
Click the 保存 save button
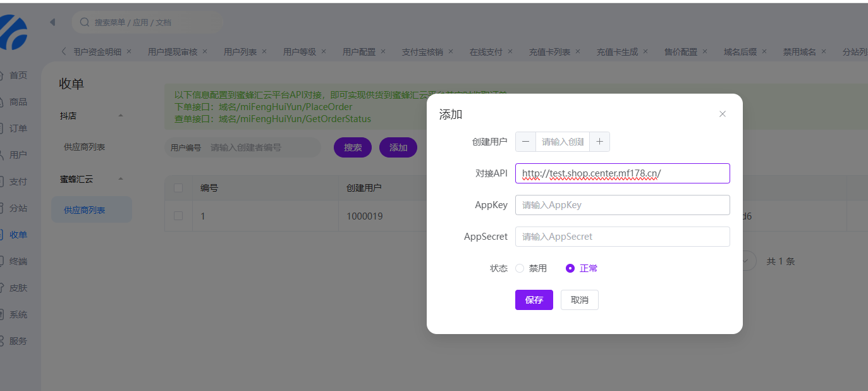[534, 299]
